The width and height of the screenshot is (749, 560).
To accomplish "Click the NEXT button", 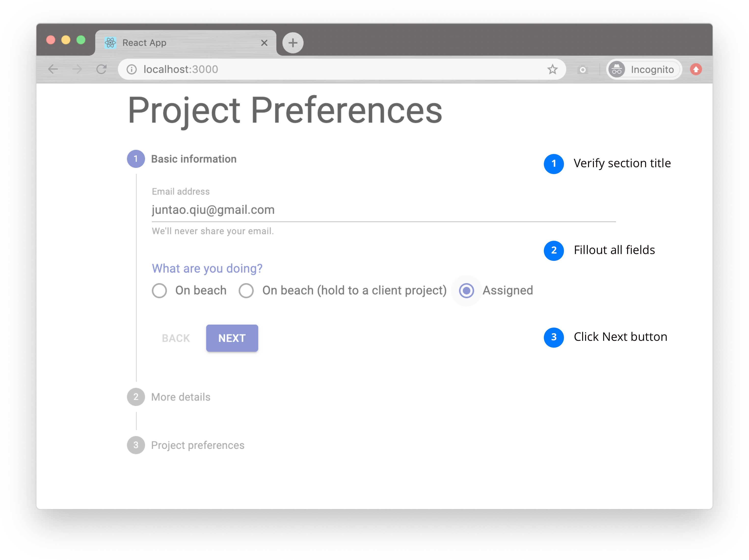I will pos(232,338).
